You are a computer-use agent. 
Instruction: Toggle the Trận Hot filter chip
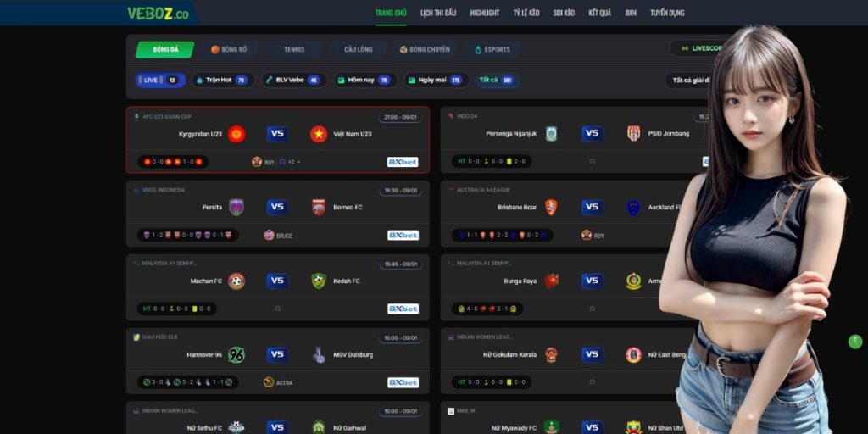[x=223, y=81]
